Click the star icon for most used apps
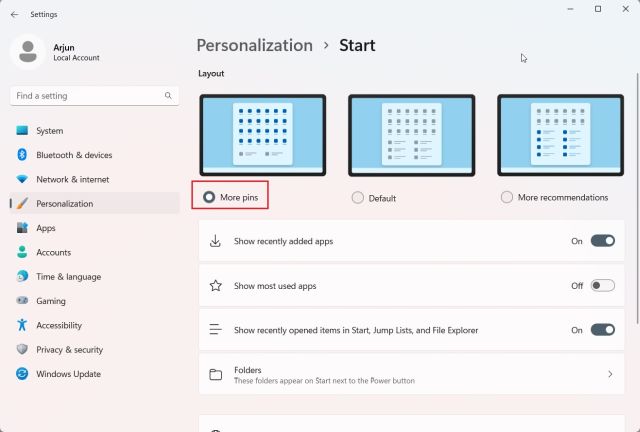Screen dimensions: 640x432 click(x=216, y=285)
